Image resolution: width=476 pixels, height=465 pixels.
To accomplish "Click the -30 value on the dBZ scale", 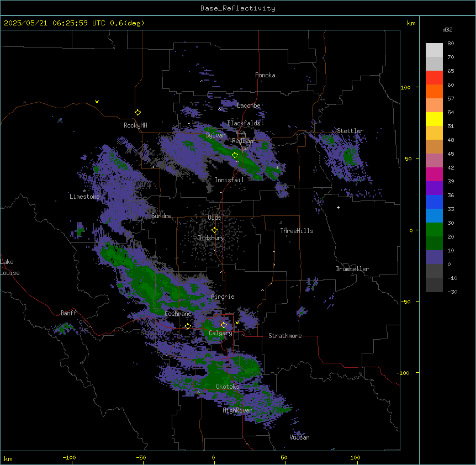I will pyautogui.click(x=452, y=292).
